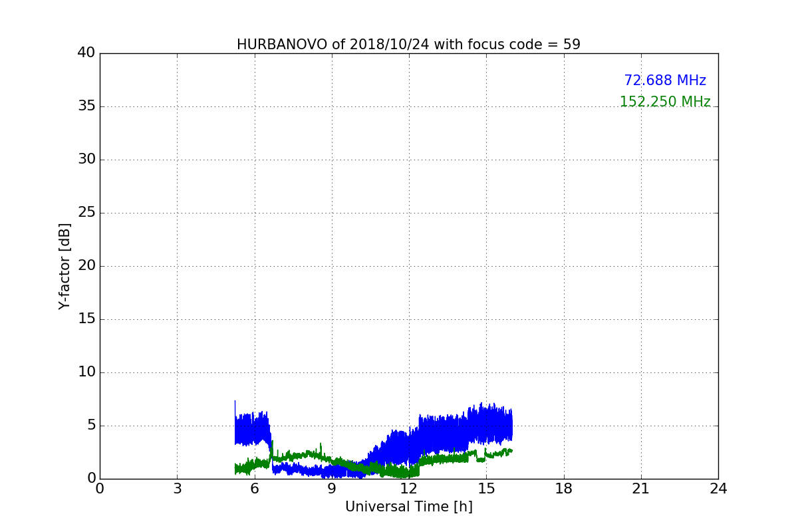Click the y-axis tick label '35'

86,106
